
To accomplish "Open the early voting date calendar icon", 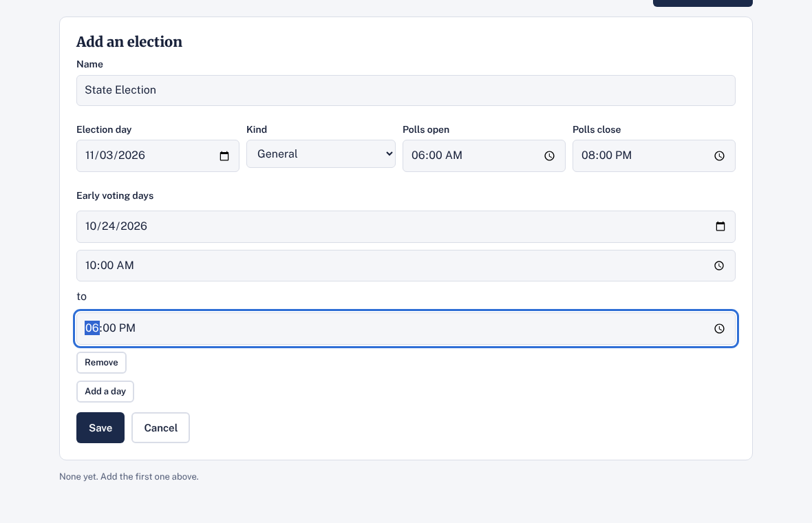I will (x=720, y=226).
